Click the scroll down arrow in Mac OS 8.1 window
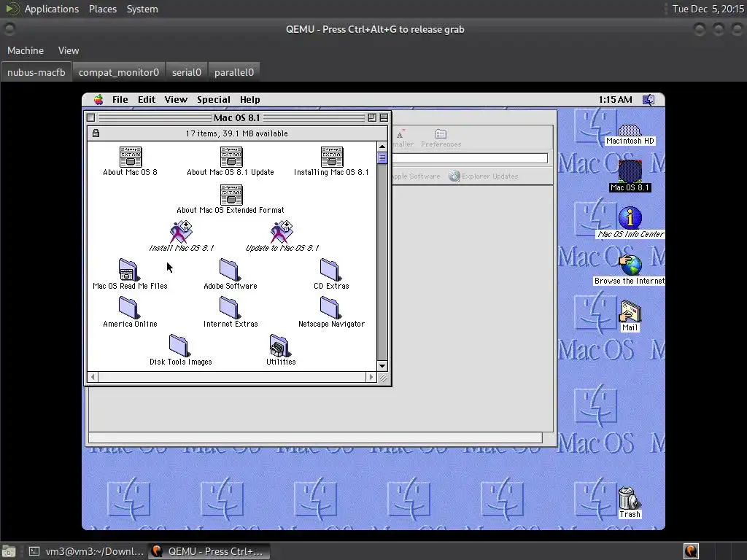Screen dimensions: 747x560 pos(382,366)
